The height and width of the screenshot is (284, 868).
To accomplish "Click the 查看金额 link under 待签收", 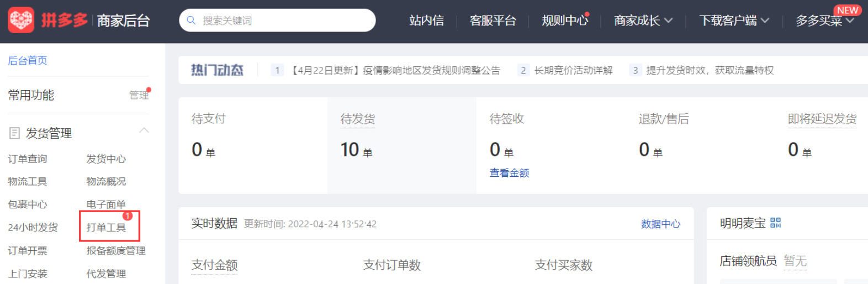I will click(509, 173).
